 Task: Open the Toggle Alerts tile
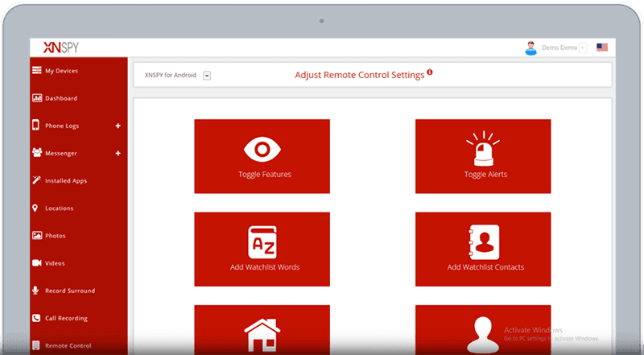click(x=483, y=156)
